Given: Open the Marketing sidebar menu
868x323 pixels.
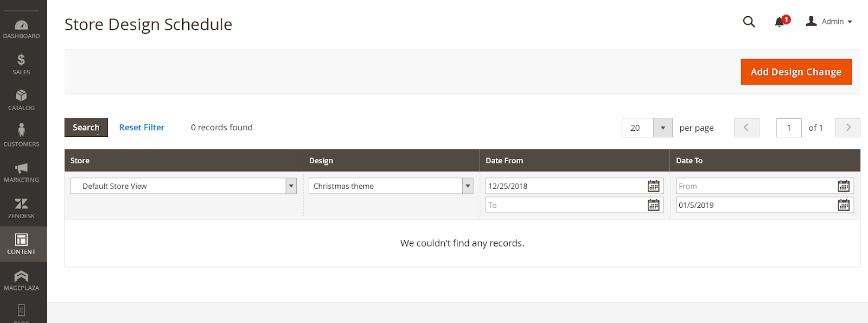Looking at the screenshot, I should (x=21, y=173).
